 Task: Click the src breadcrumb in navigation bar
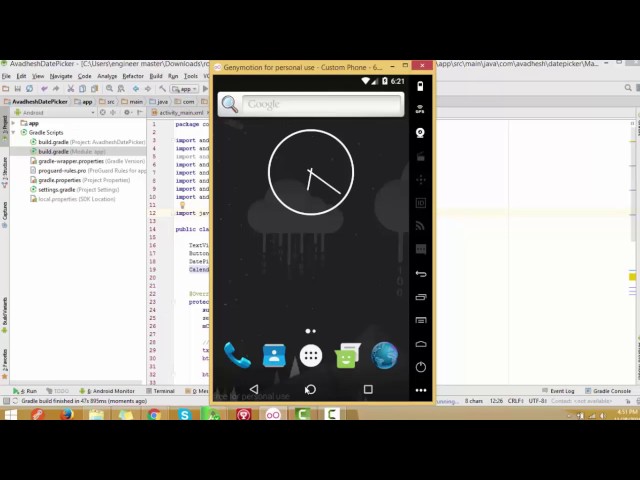[107, 102]
